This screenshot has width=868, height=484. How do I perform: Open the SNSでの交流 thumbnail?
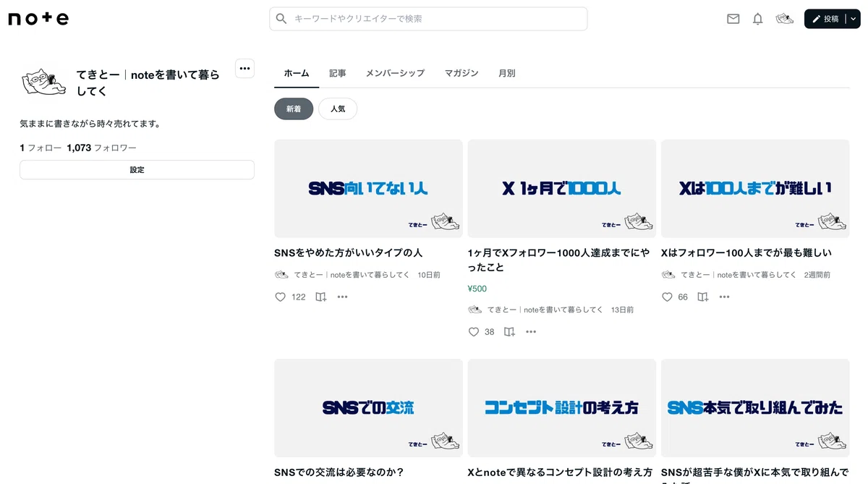coord(368,408)
